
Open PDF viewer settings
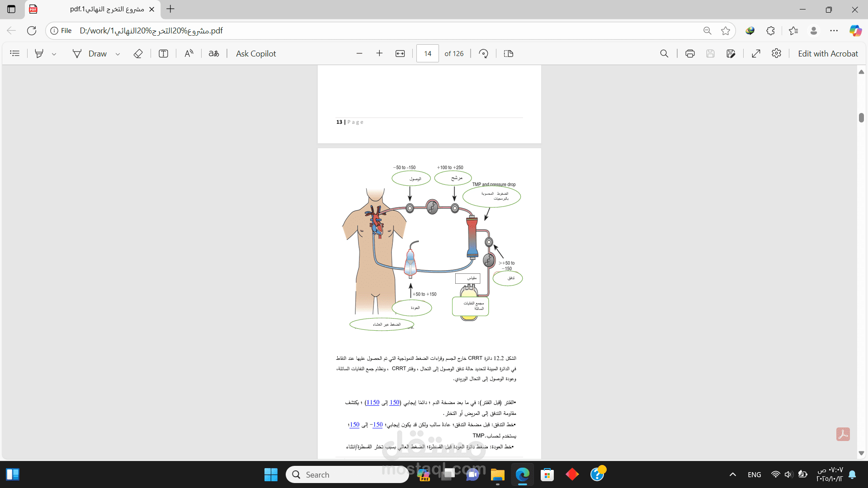777,53
